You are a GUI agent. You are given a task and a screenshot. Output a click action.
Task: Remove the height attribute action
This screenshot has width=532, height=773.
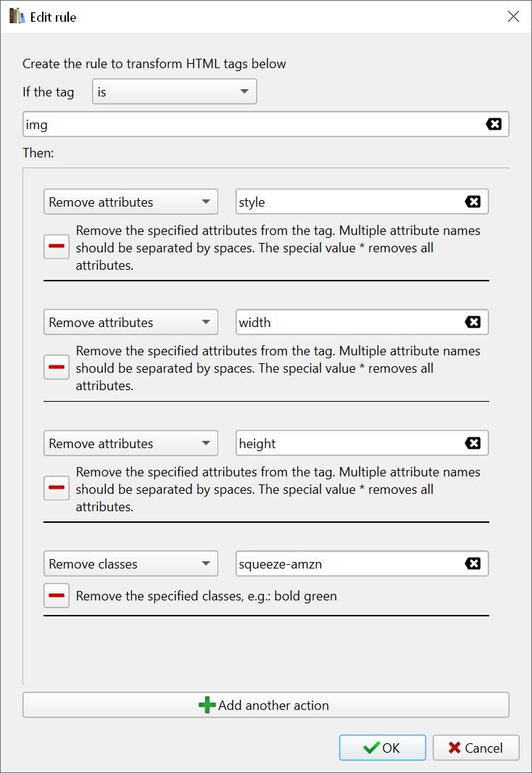(x=57, y=488)
